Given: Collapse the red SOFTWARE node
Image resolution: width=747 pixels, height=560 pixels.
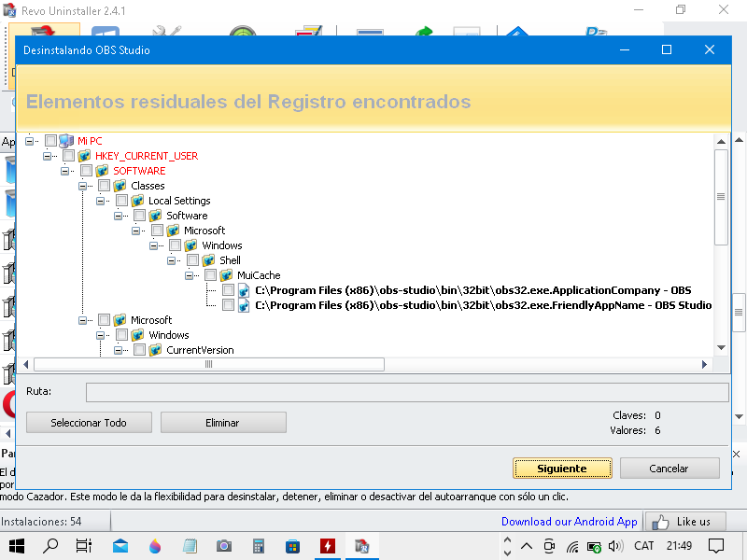Looking at the screenshot, I should [x=64, y=171].
